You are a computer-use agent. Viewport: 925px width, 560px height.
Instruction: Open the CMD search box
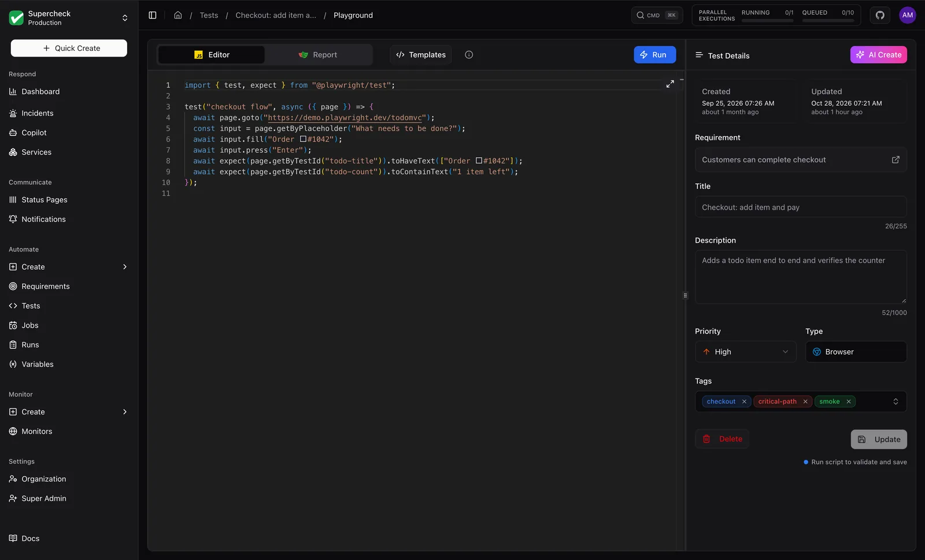657,16
